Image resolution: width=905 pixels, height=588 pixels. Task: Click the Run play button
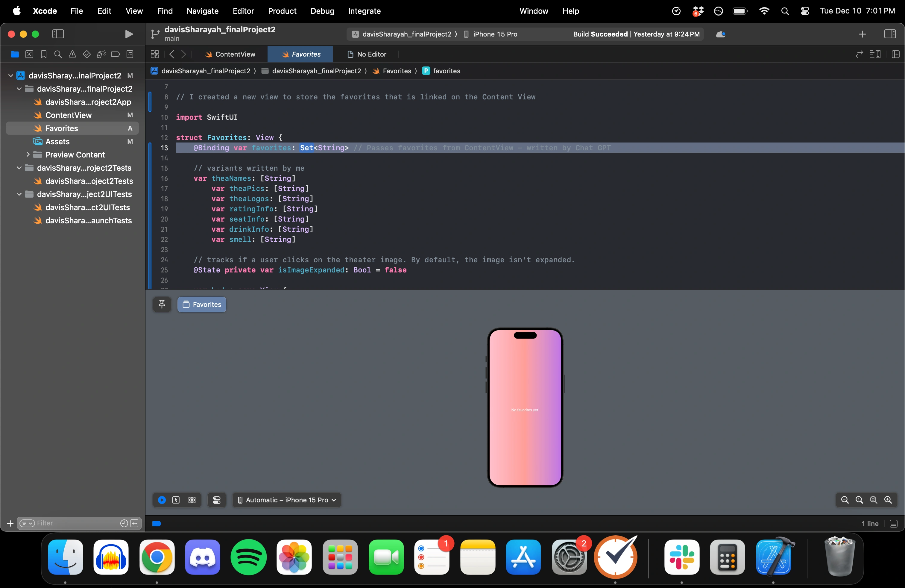pos(129,34)
